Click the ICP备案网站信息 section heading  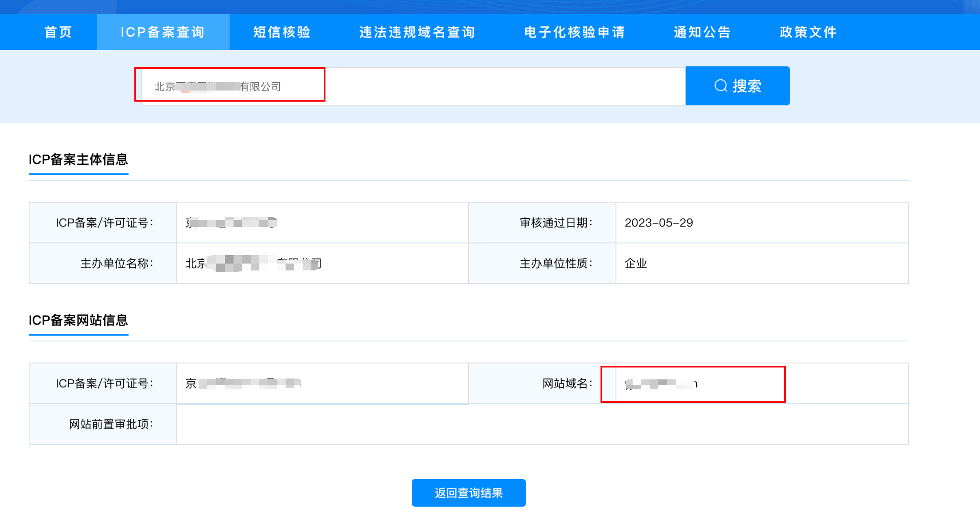pyautogui.click(x=78, y=321)
